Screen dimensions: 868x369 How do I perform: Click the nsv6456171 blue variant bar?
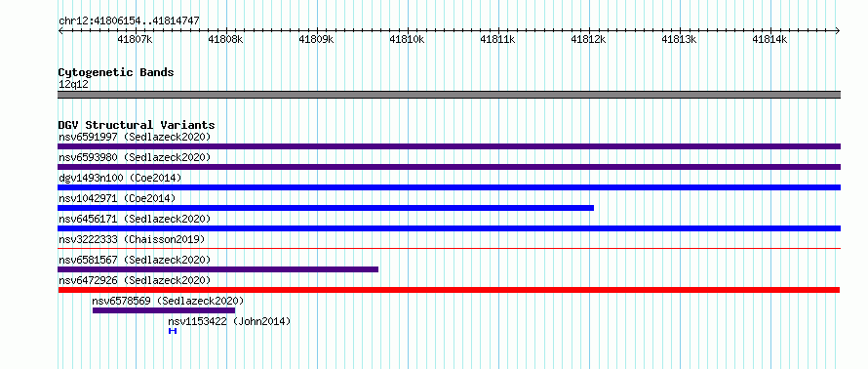449,228
